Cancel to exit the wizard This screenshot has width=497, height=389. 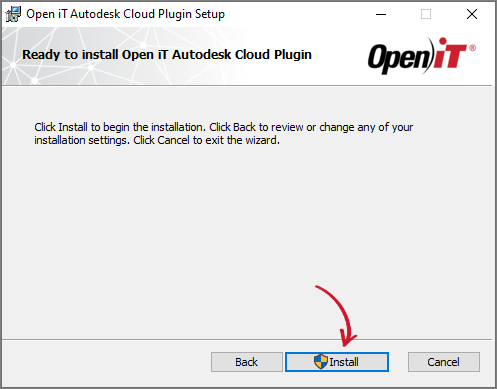(444, 362)
